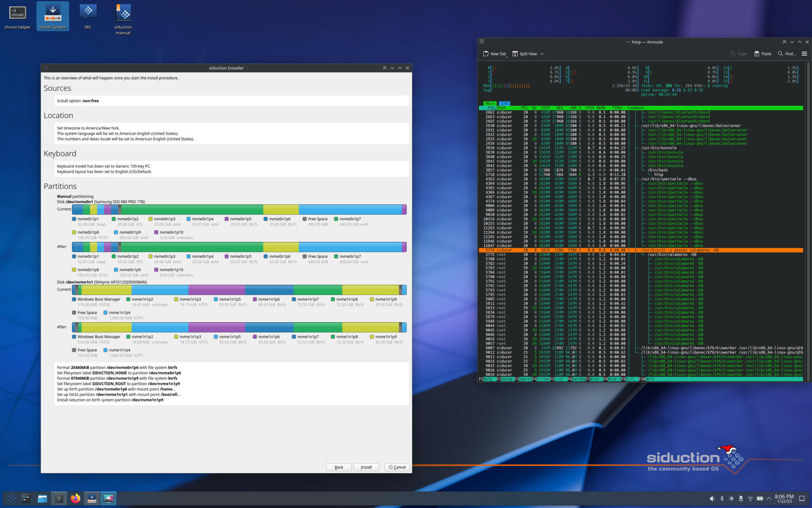This screenshot has height=508, width=812.
Task: Open the siduction manual desktop icon
Action: pyautogui.click(x=123, y=19)
